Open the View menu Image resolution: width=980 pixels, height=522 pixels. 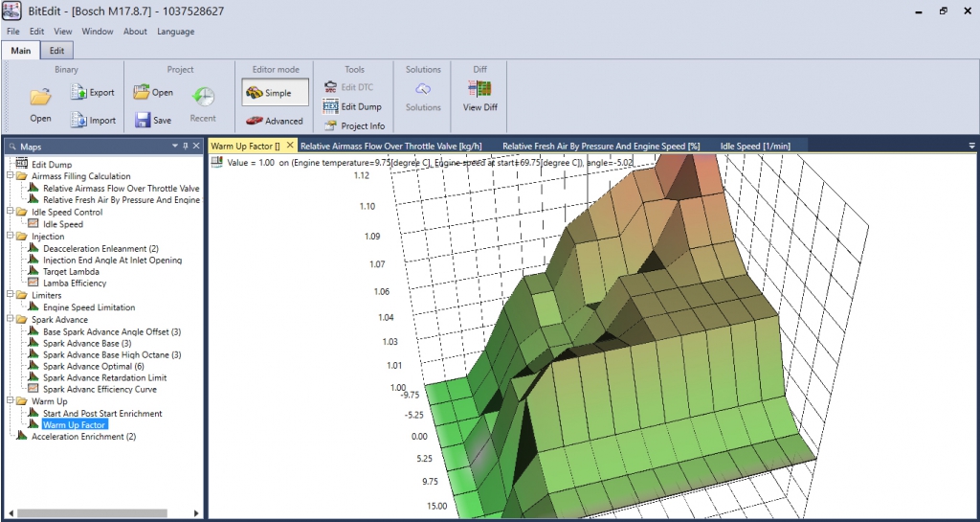[x=63, y=32]
